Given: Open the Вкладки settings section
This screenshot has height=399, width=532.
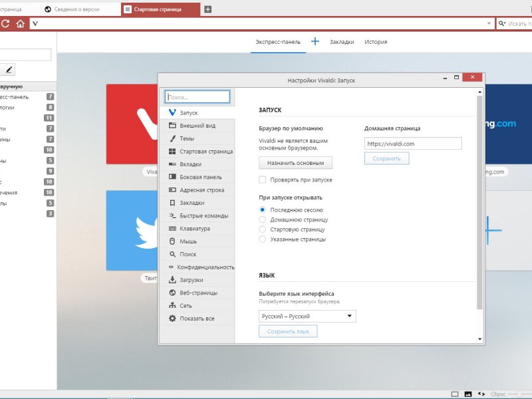Looking at the screenshot, I should (197, 164).
